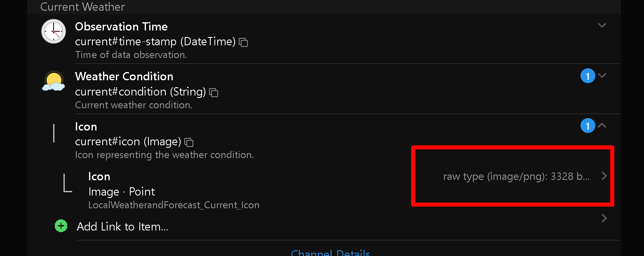
Task: Open the Channel Details link
Action: (330, 253)
